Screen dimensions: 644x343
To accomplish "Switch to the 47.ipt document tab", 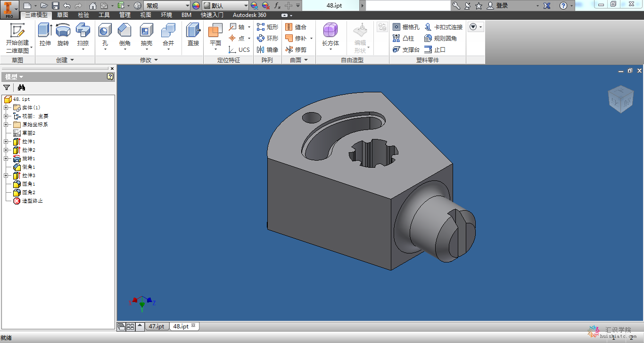I will pyautogui.click(x=157, y=327).
